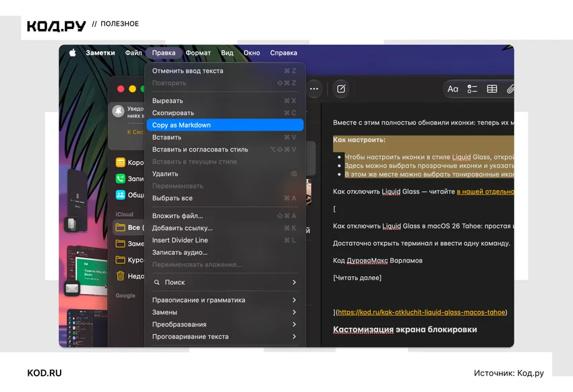Close the open Правка menu

pyautogui.click(x=164, y=53)
